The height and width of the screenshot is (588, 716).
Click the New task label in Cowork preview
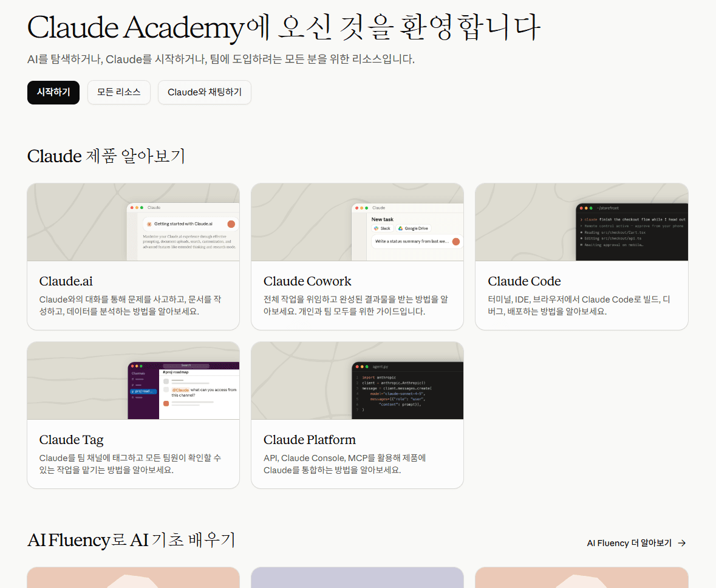[x=382, y=219]
